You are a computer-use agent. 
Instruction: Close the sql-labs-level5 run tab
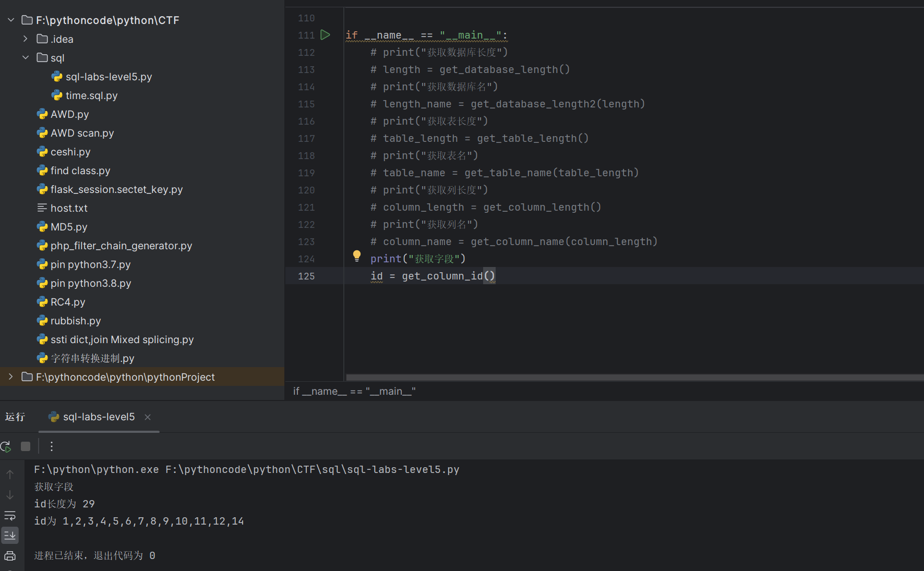tap(147, 417)
